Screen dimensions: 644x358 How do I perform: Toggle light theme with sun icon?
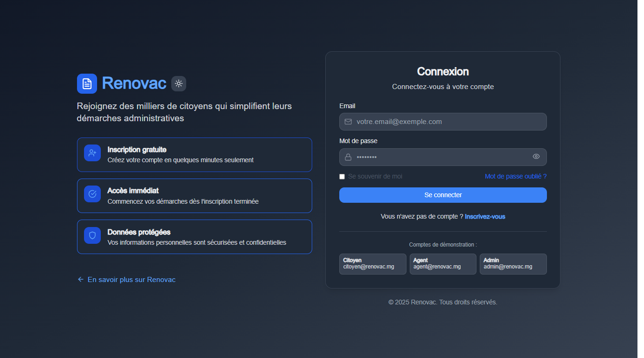coord(179,83)
